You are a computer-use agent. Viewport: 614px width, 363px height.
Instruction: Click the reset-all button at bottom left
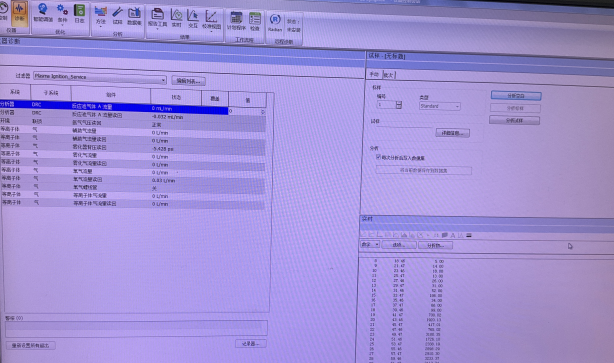31,346
